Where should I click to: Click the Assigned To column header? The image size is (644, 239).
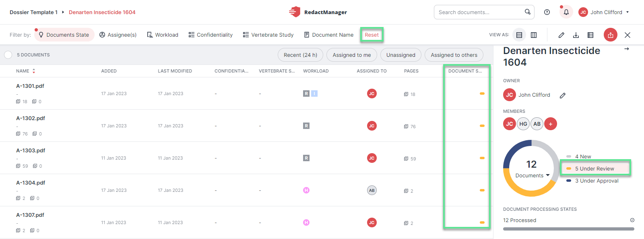(x=372, y=71)
